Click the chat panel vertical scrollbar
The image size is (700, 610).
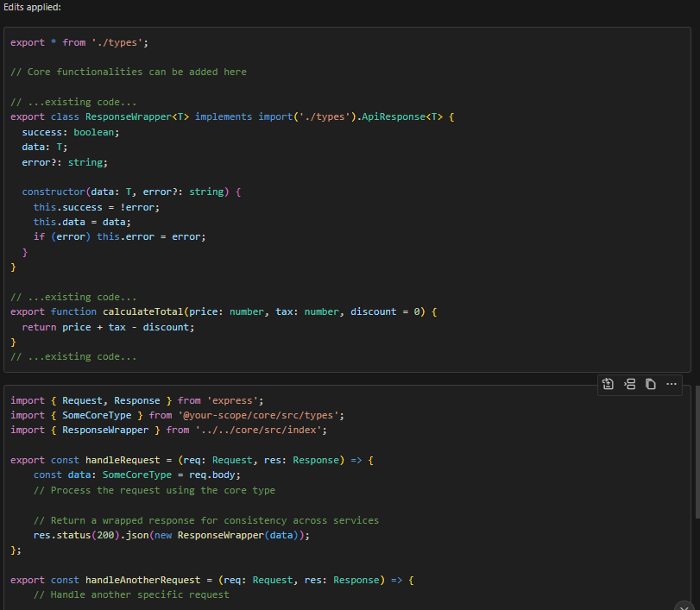point(697,451)
